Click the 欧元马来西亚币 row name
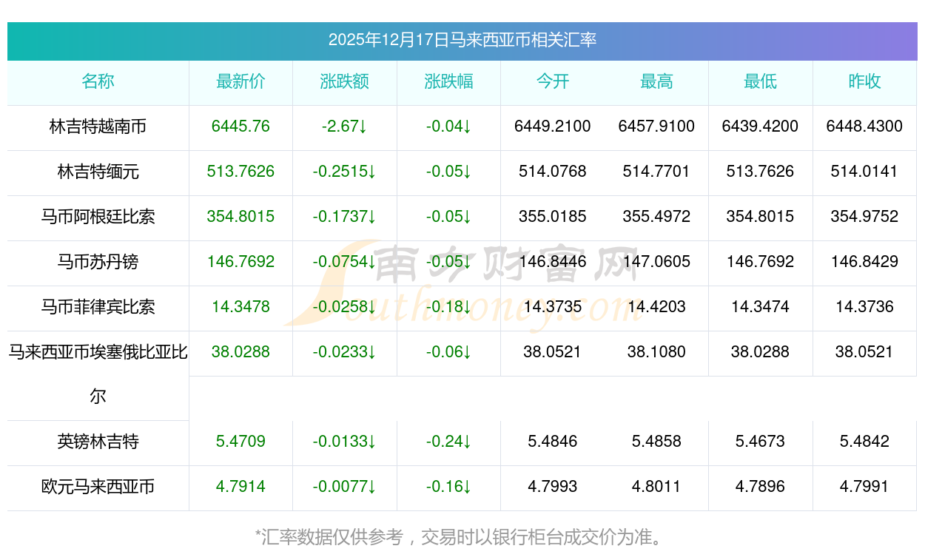The height and width of the screenshot is (560, 925). coord(98,487)
